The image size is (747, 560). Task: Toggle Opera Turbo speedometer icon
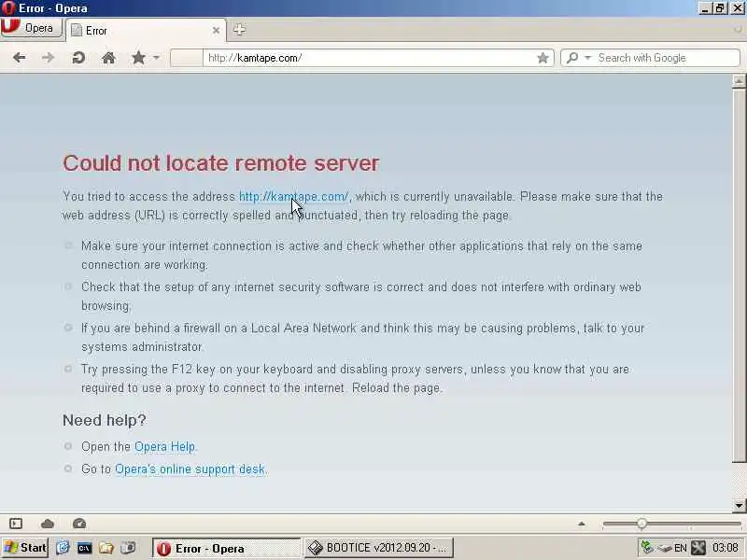coord(79,524)
